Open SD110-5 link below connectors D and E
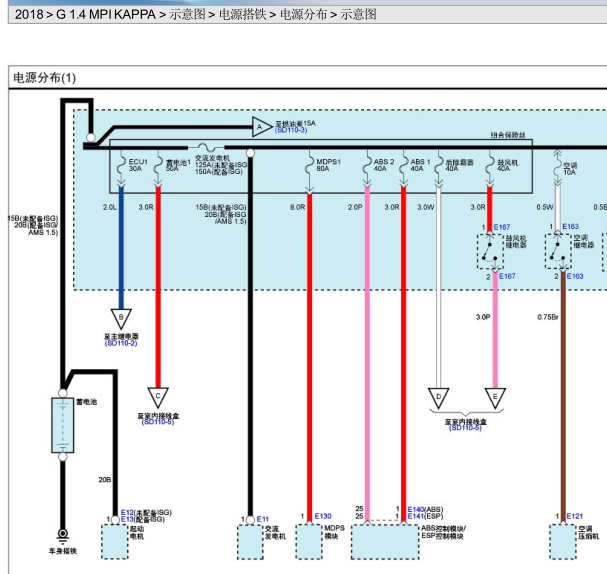 point(465,427)
